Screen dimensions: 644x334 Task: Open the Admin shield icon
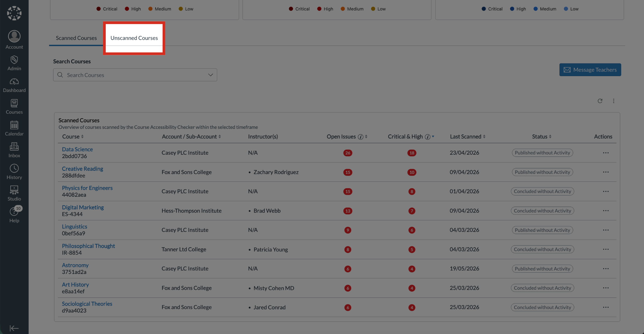[14, 60]
